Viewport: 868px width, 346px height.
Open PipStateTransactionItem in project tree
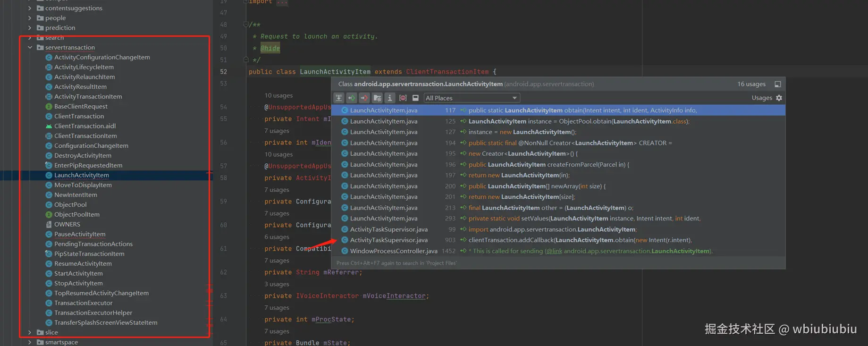coord(89,254)
